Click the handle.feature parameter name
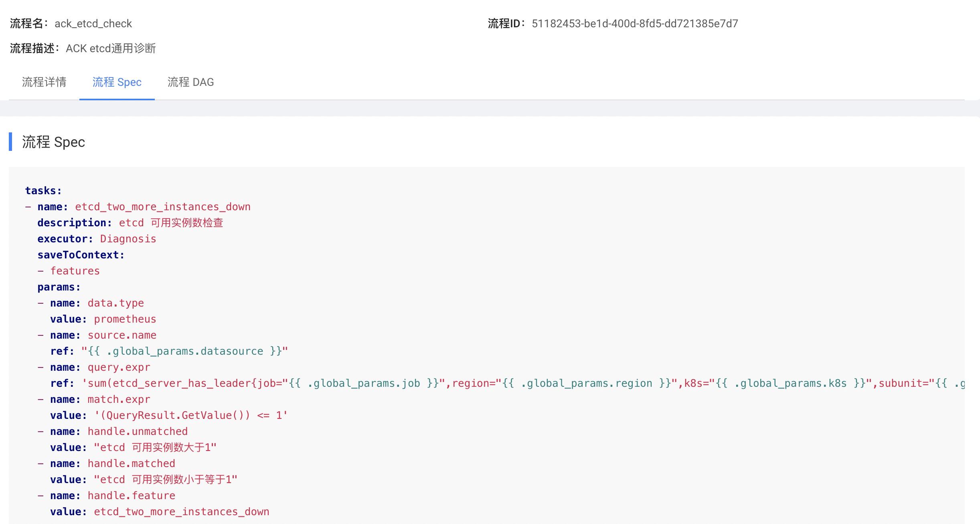980x524 pixels. pos(132,496)
